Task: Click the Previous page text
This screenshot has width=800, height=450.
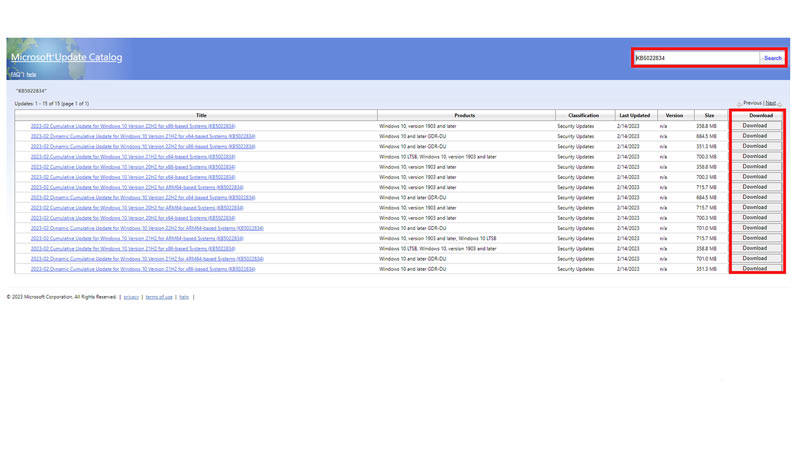Action: (752, 103)
